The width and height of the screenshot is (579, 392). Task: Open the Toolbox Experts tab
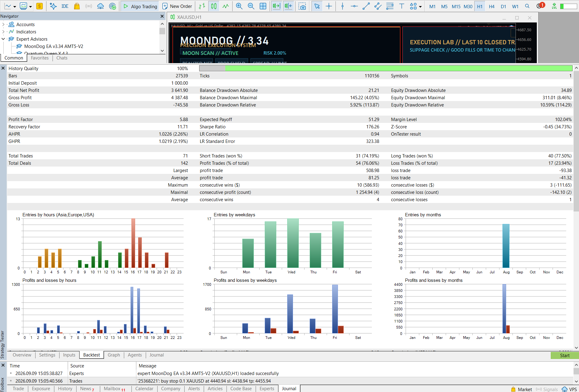[x=267, y=389]
